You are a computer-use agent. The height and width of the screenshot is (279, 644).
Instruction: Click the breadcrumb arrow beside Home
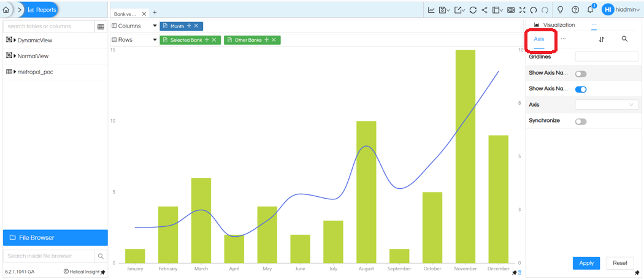[19, 9]
